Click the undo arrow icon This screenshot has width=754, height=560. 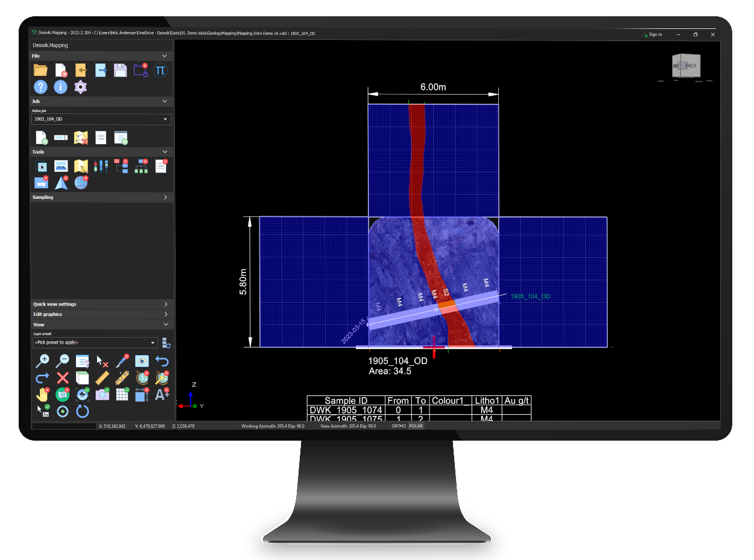(162, 361)
